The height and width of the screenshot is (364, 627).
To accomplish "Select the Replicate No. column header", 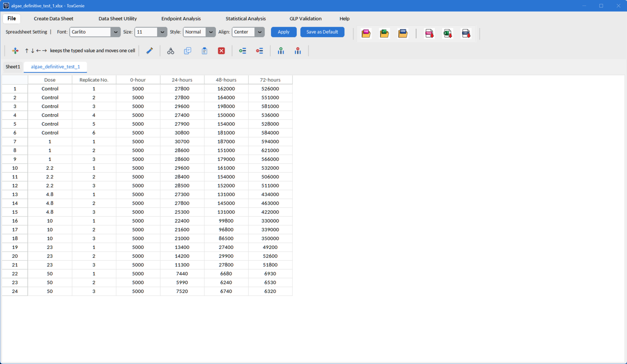I will [94, 80].
